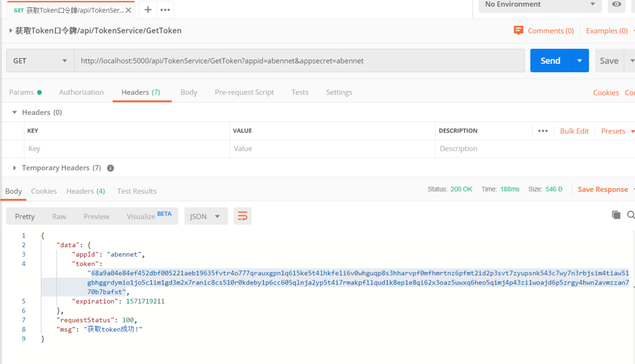
Task: Open a new request tab with plus icon
Action: [x=147, y=10]
